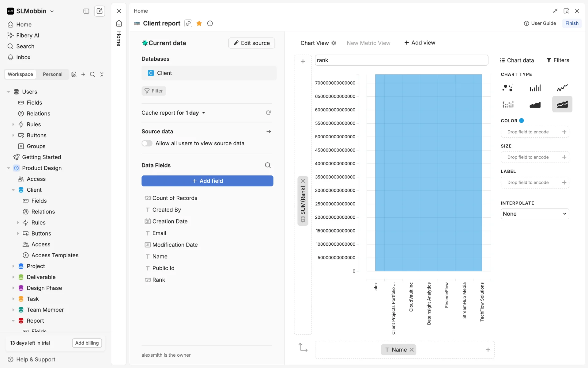Select the line chart type icon

(562, 88)
